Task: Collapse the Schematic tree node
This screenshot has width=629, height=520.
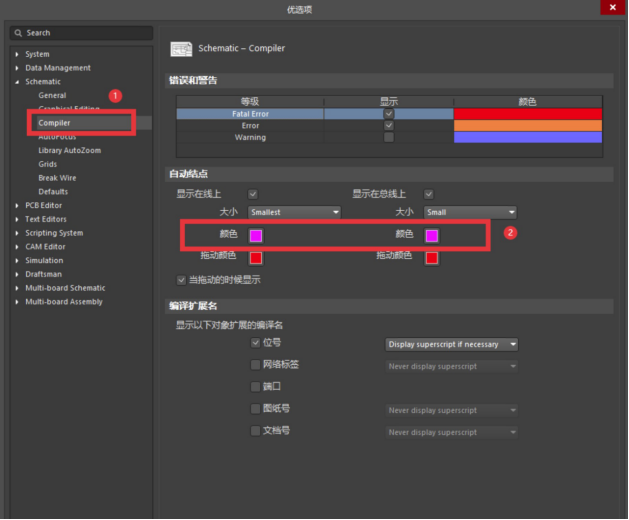Action: 17,82
